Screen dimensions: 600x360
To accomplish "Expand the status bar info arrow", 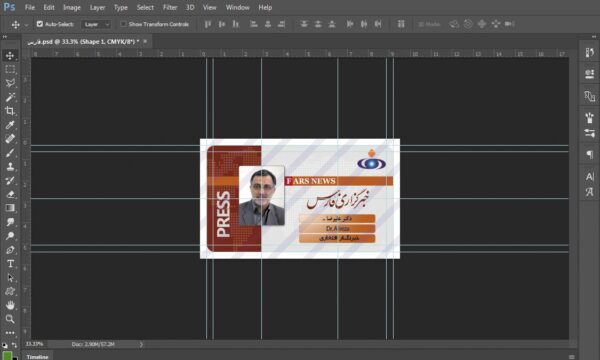I will [141, 344].
